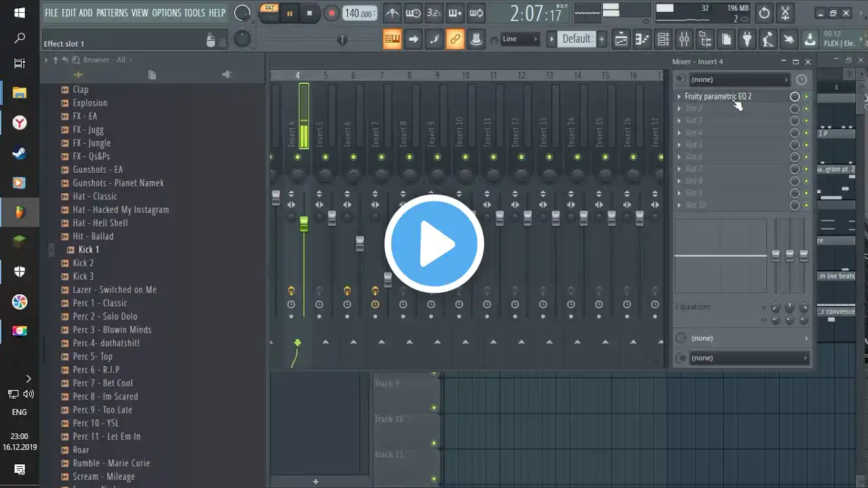Click the record button in transport panel
868x488 pixels.
[332, 13]
